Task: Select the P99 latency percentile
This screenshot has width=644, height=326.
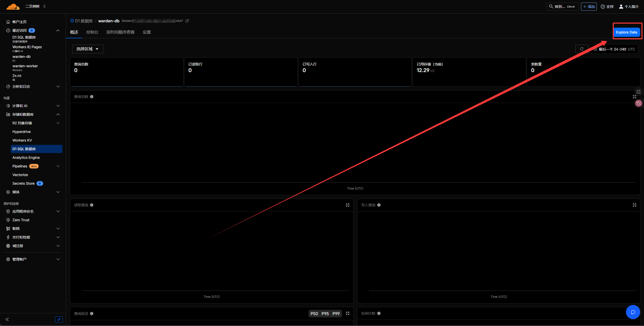Action: [336, 314]
